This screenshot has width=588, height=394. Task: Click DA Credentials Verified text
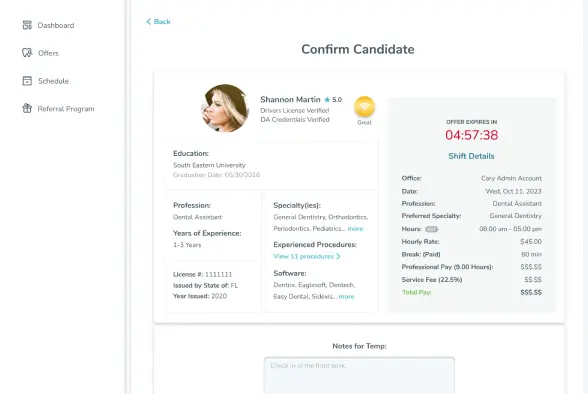(295, 120)
